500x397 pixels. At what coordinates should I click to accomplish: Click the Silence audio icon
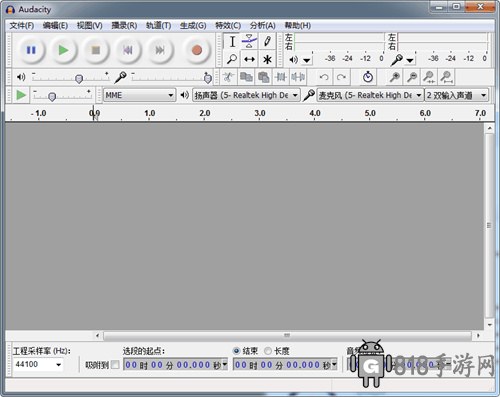298,77
